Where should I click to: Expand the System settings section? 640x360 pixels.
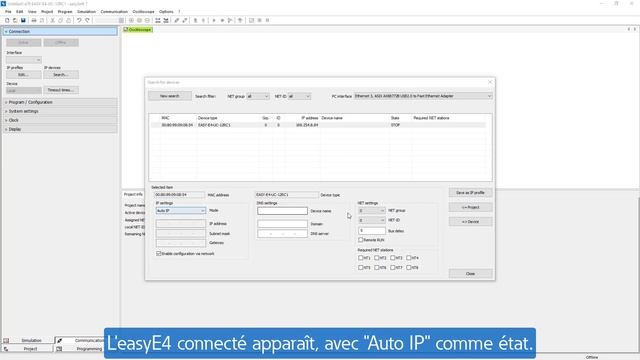[x=60, y=111]
